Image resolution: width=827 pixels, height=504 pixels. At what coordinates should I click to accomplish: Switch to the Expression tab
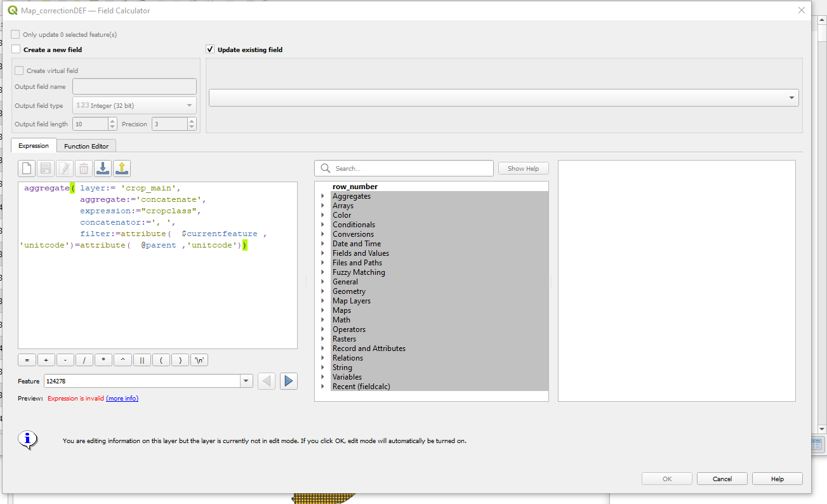click(x=34, y=145)
